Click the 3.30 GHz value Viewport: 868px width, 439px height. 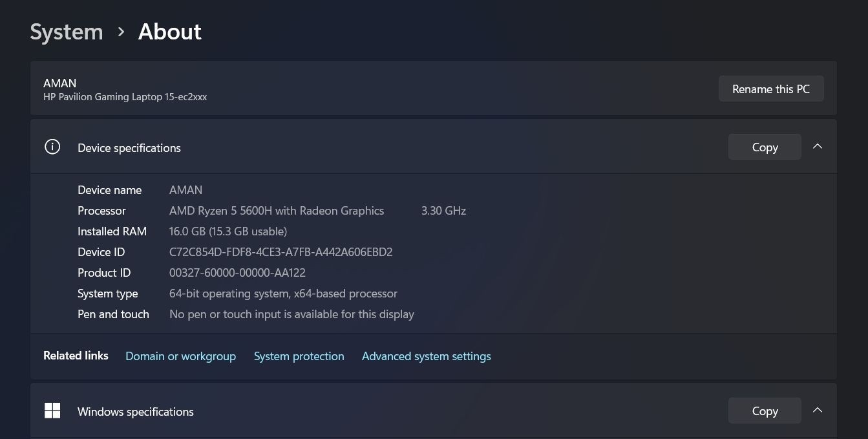(443, 211)
